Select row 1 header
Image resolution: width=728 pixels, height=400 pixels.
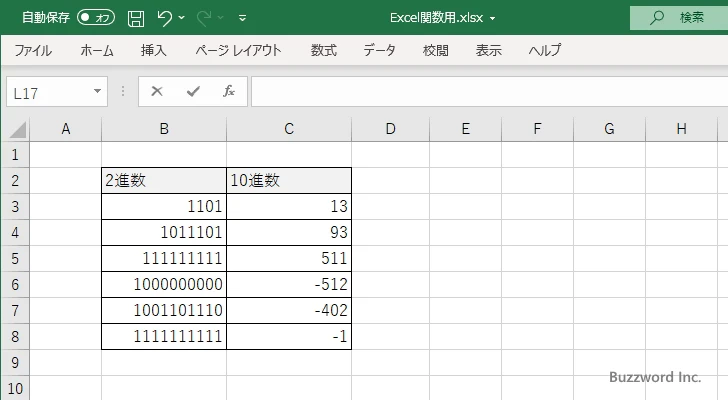[15, 155]
